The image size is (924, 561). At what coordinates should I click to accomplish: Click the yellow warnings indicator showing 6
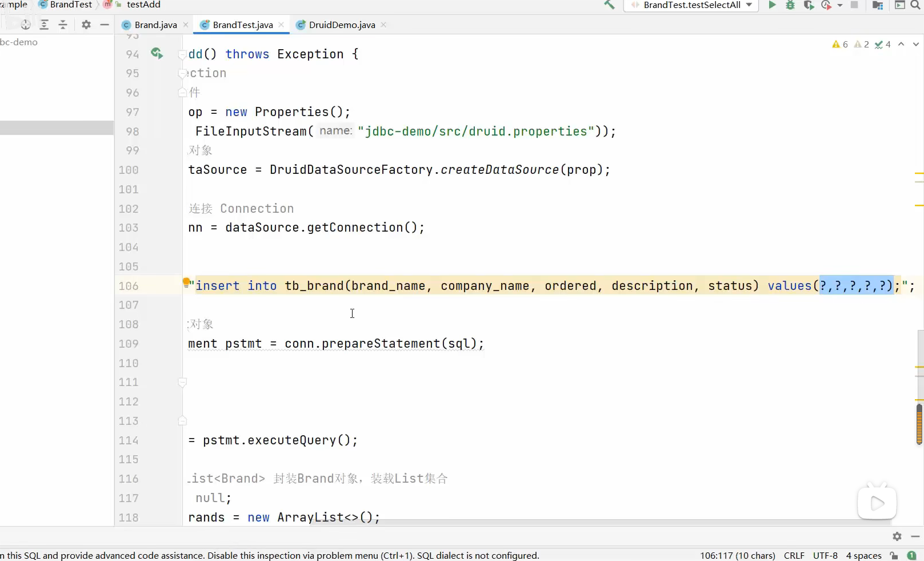[840, 44]
